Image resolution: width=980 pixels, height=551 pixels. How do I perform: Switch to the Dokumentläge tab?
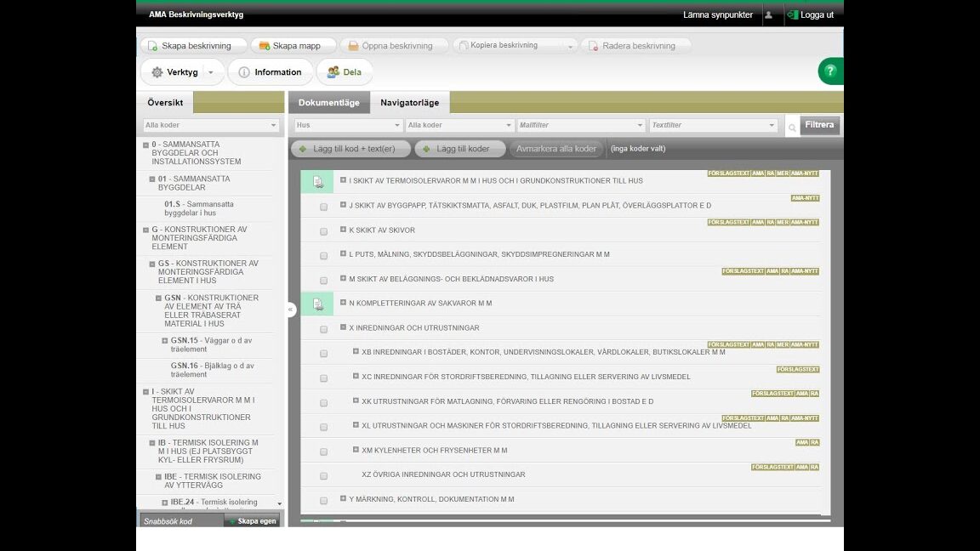coord(328,102)
